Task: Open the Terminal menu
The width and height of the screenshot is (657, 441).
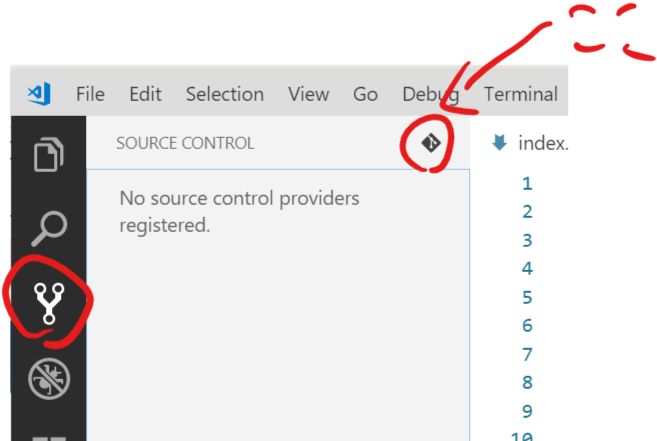Action: coord(520,94)
